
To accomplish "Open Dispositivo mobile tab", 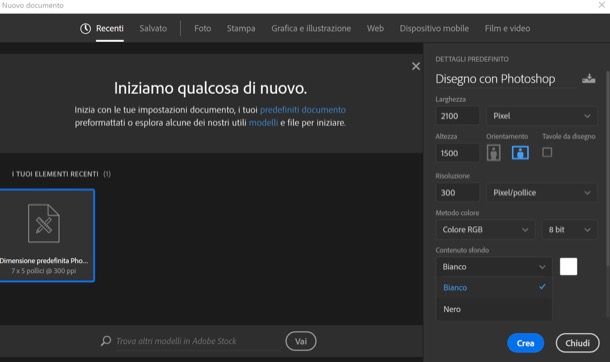I will tap(434, 28).
